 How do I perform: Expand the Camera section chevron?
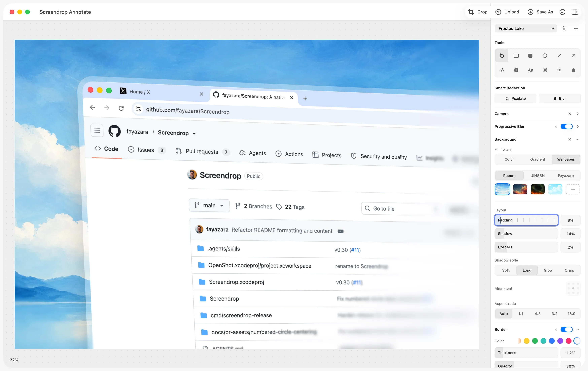click(578, 114)
